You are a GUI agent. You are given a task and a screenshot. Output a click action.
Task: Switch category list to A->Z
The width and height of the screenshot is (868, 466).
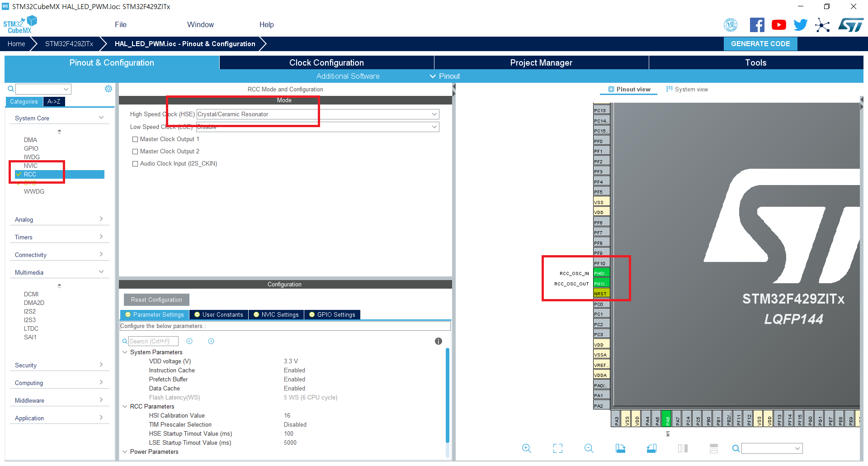[x=54, y=102]
